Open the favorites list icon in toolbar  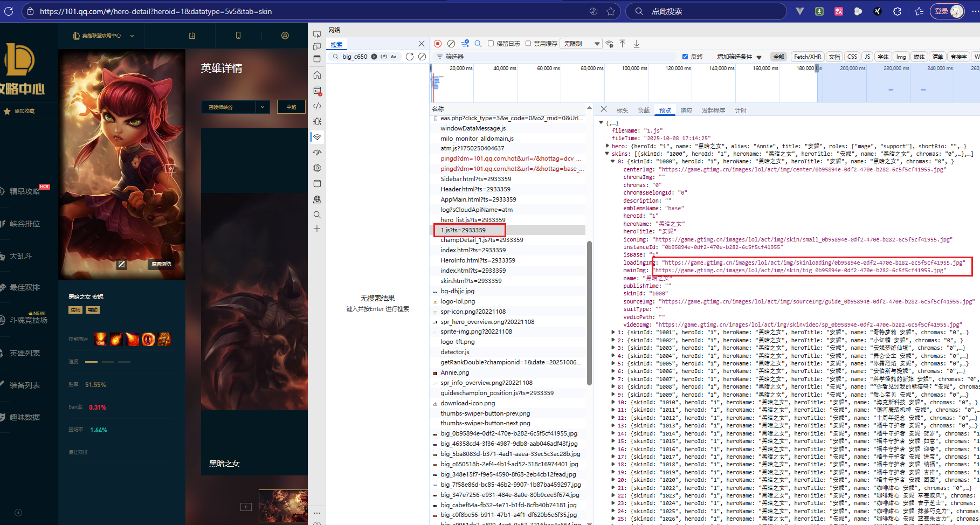coord(919,11)
